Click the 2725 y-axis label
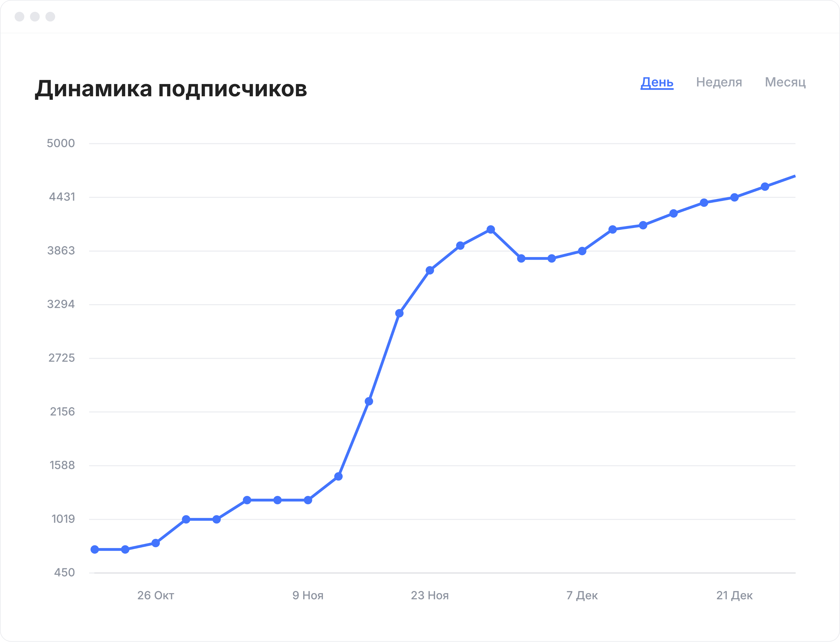840x642 pixels. pos(61,358)
